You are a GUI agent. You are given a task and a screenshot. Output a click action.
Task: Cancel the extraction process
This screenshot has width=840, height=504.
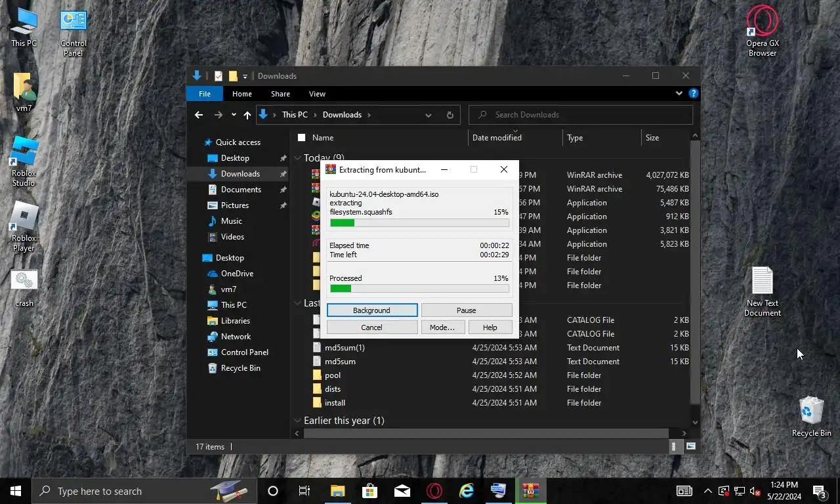(371, 327)
